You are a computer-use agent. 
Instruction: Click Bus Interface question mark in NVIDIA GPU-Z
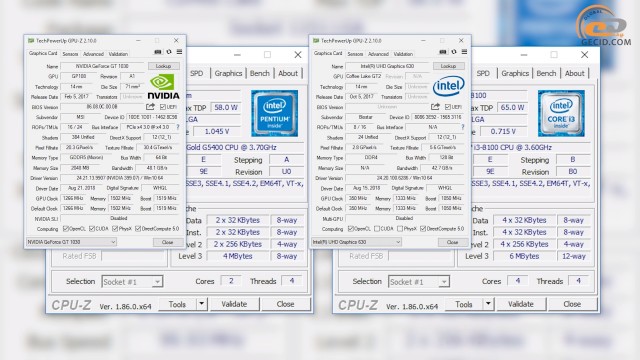tap(178, 127)
